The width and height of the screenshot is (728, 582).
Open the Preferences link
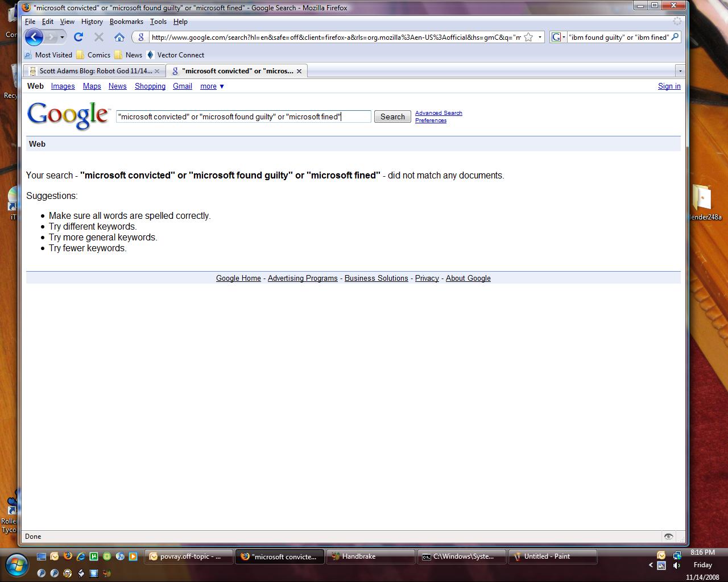tap(431, 120)
